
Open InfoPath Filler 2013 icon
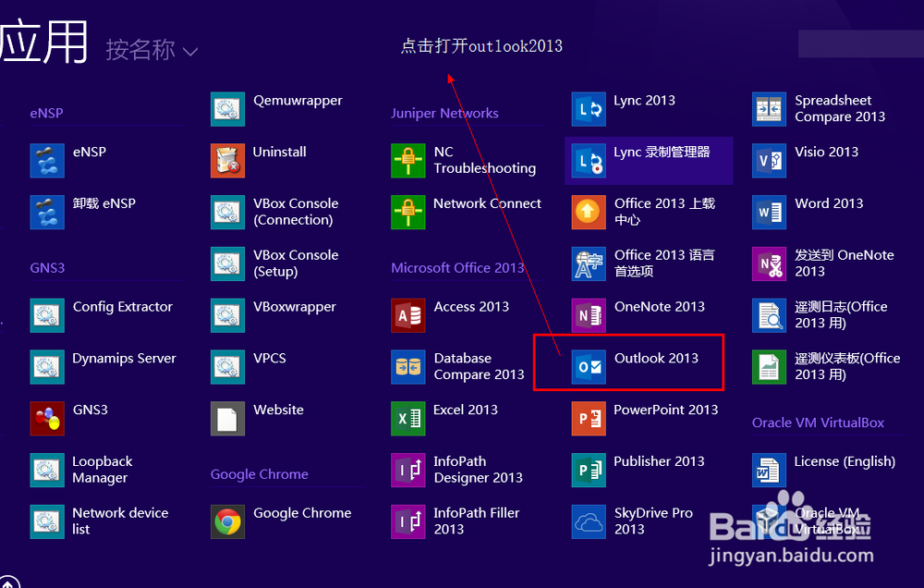[x=407, y=522]
